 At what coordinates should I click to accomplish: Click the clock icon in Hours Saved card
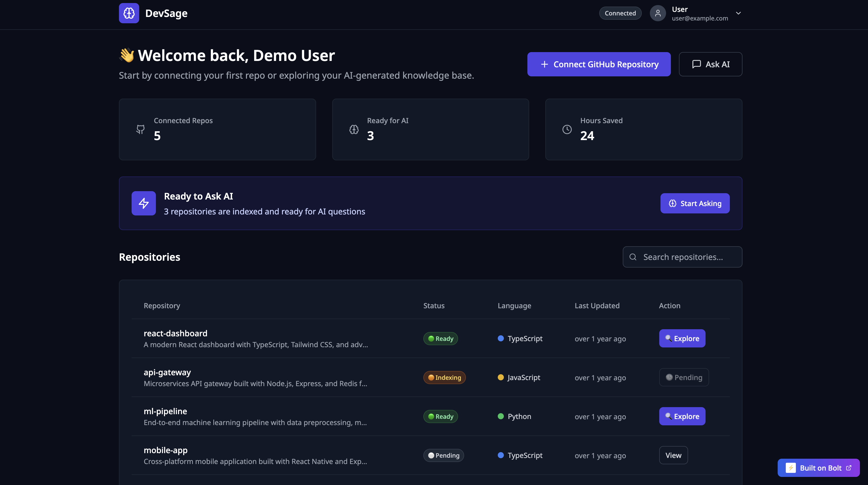pyautogui.click(x=567, y=129)
